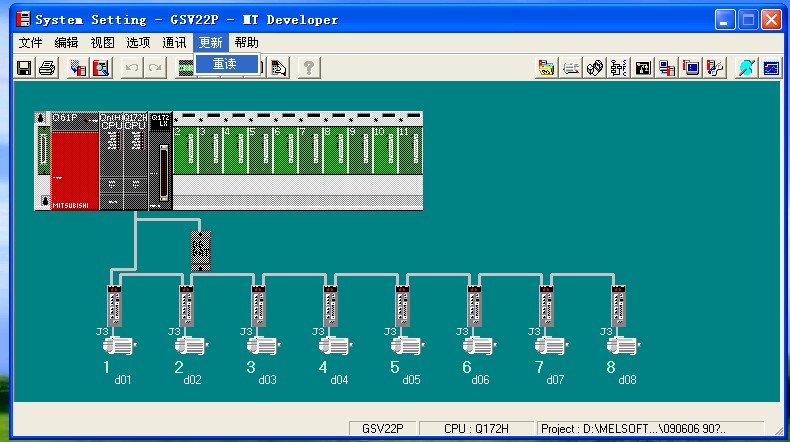Open the 文件 menu

pyautogui.click(x=31, y=42)
